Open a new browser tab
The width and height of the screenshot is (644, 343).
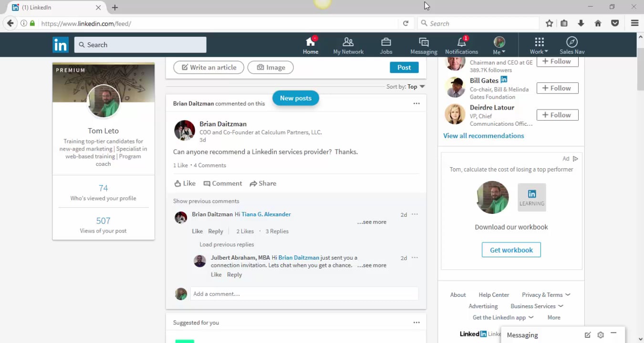click(115, 7)
